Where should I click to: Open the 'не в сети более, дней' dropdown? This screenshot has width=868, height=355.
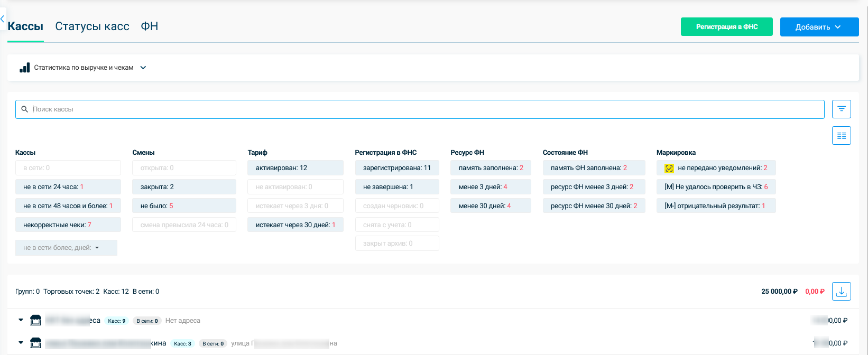[66, 248]
